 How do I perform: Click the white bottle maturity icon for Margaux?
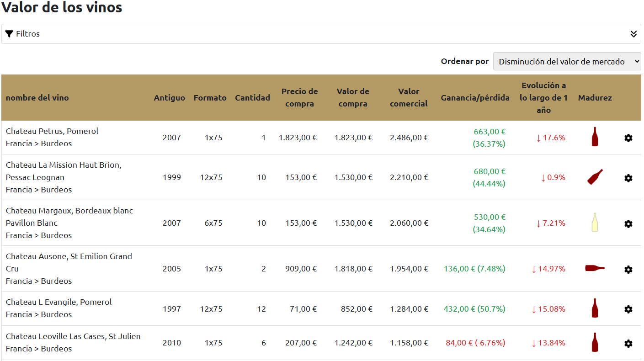click(x=595, y=223)
